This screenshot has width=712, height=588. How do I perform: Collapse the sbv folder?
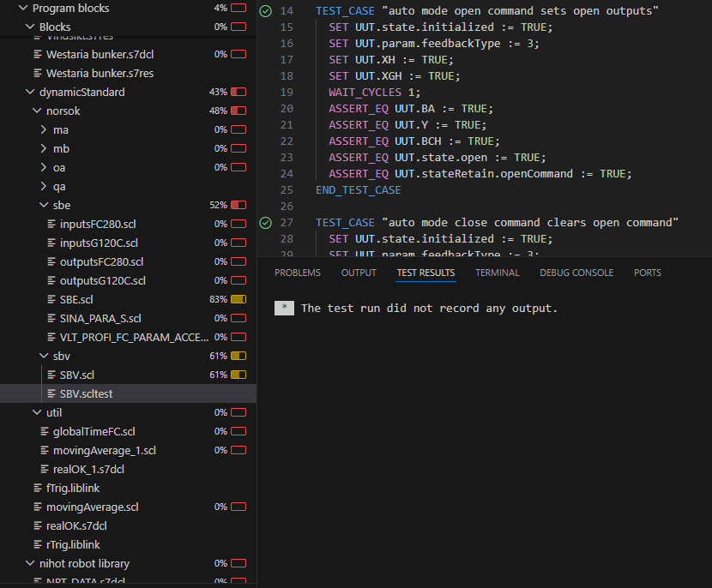pyautogui.click(x=44, y=357)
